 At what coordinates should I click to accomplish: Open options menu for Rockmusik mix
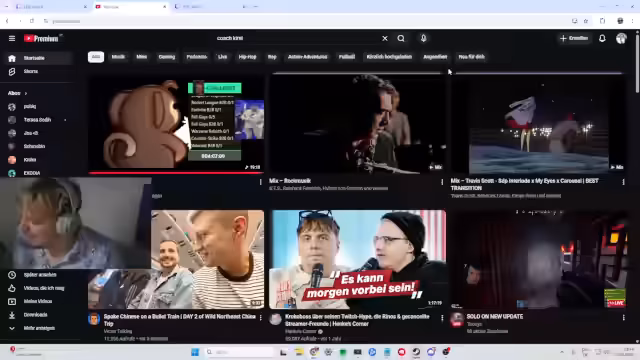pos(442,182)
